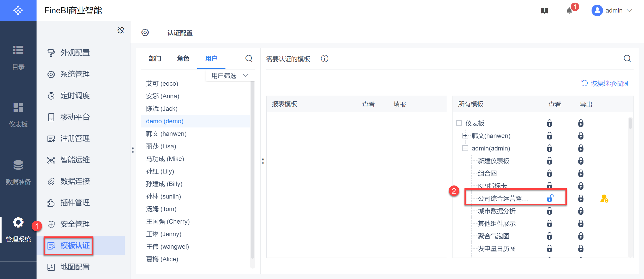The width and height of the screenshot is (644, 279).
Task: Open the help documentation book icon
Action: pyautogui.click(x=544, y=11)
